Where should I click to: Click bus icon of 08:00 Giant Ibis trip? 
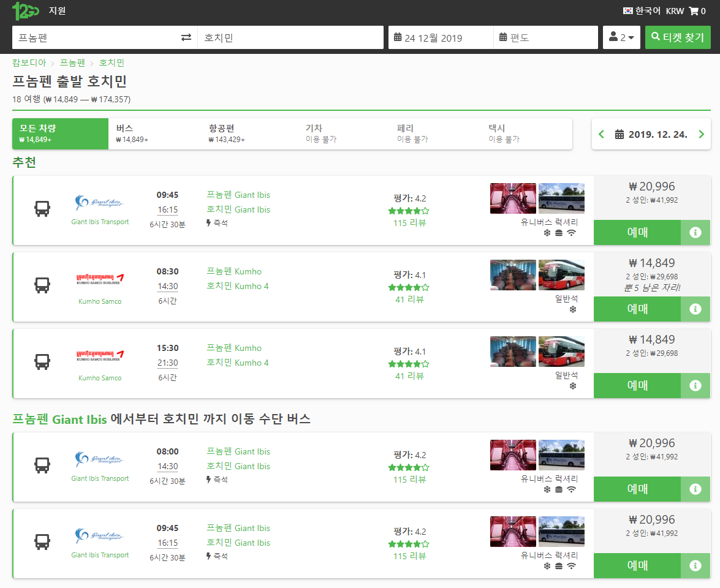42,465
